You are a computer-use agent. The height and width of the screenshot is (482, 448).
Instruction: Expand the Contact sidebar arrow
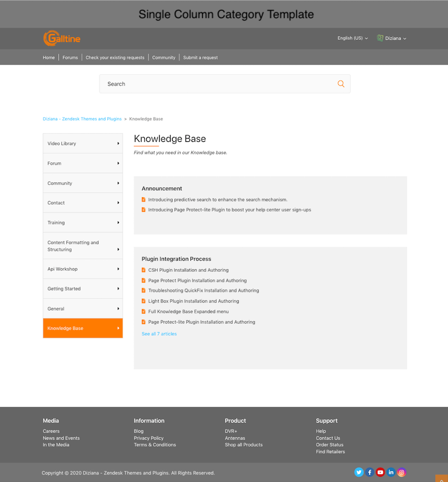click(118, 203)
